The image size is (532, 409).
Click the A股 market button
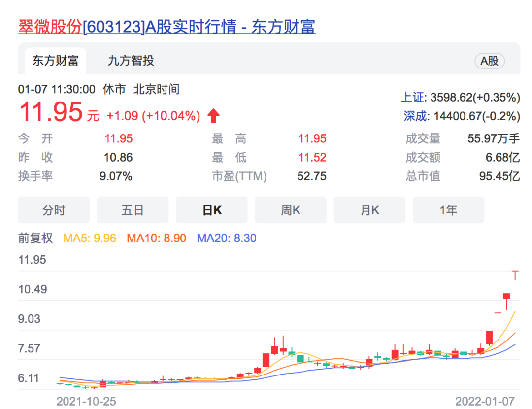pos(490,61)
